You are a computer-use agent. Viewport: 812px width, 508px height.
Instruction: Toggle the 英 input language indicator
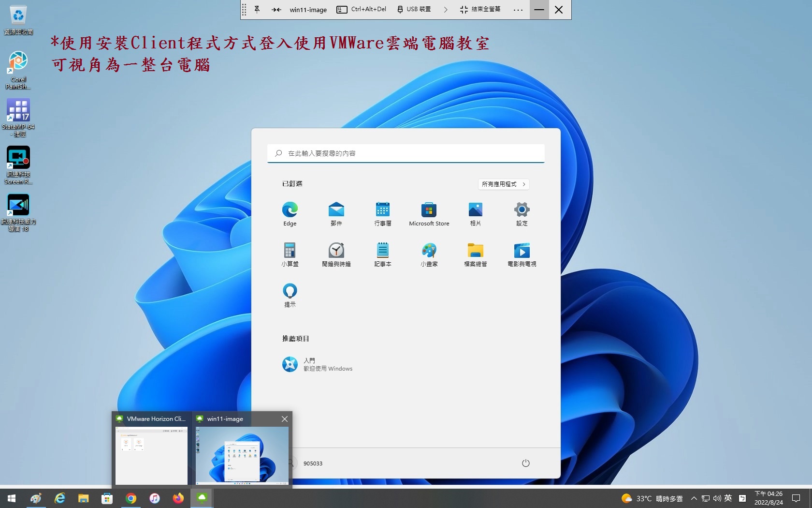728,498
